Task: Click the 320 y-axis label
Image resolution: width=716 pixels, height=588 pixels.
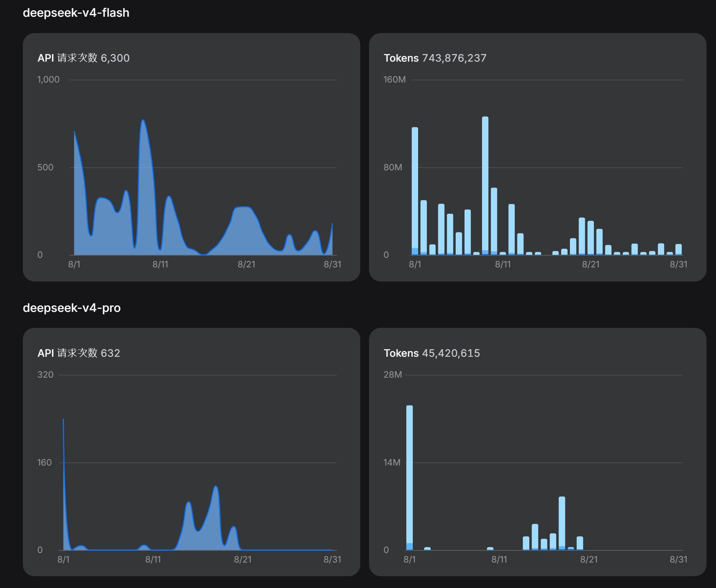Action: (x=45, y=375)
